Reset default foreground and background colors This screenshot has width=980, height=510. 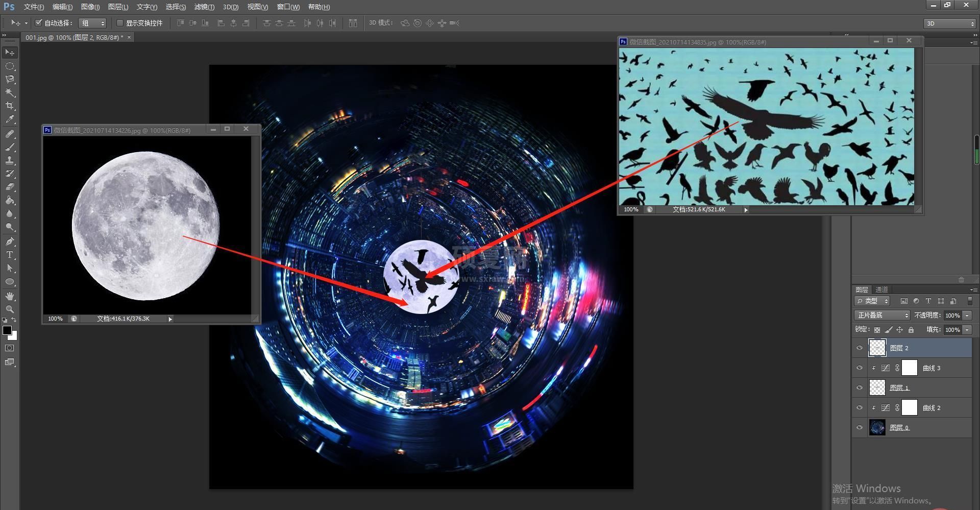click(x=5, y=320)
